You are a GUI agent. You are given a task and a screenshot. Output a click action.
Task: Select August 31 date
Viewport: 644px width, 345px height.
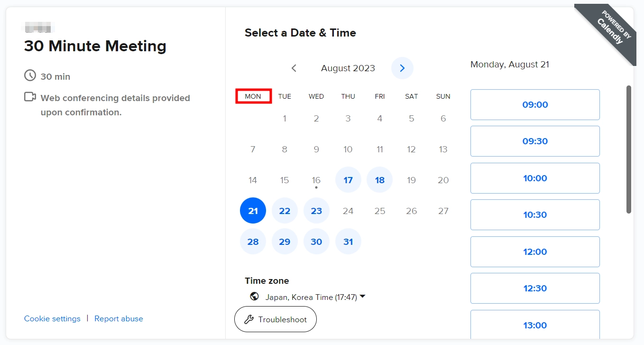348,242
